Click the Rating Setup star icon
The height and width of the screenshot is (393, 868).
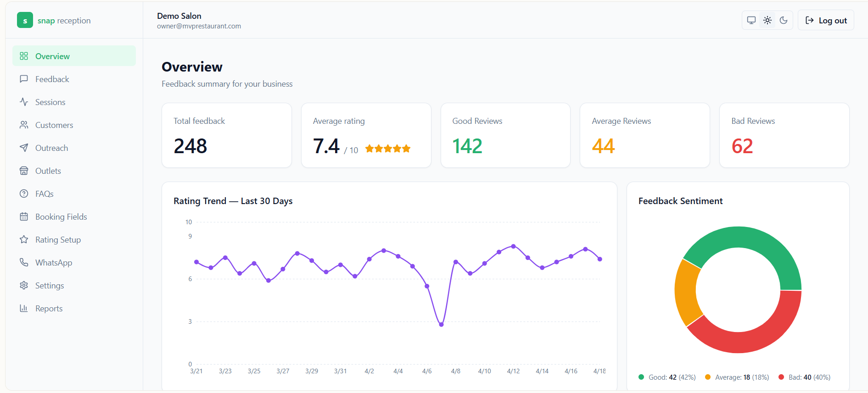[x=24, y=239]
